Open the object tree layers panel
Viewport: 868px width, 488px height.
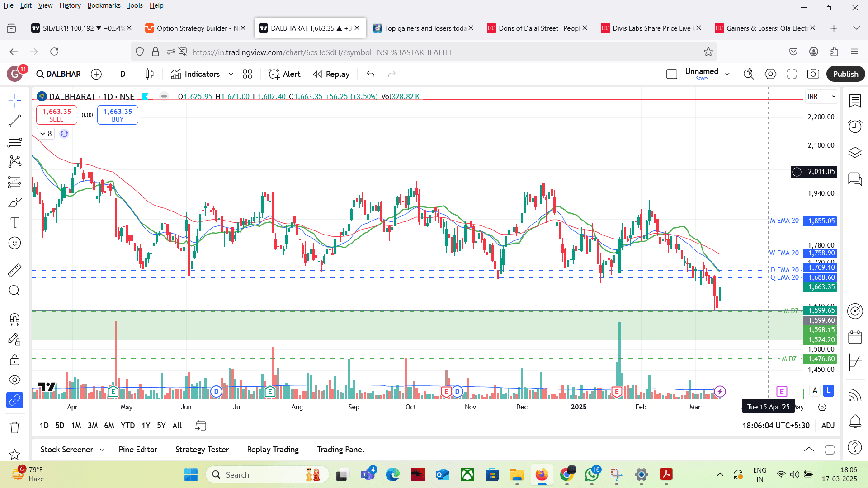pyautogui.click(x=855, y=152)
